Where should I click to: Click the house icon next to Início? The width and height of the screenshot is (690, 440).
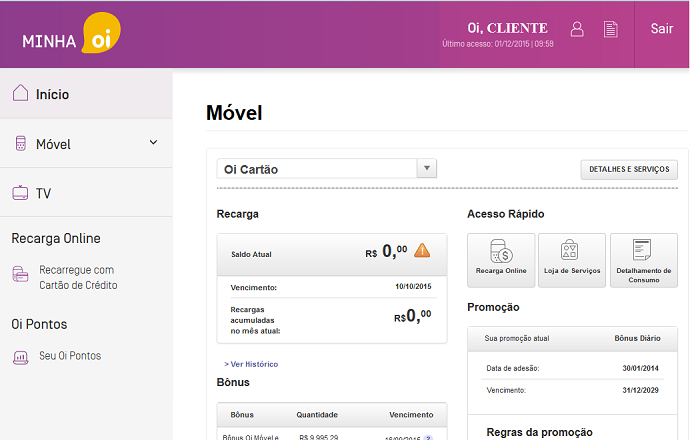[x=20, y=94]
